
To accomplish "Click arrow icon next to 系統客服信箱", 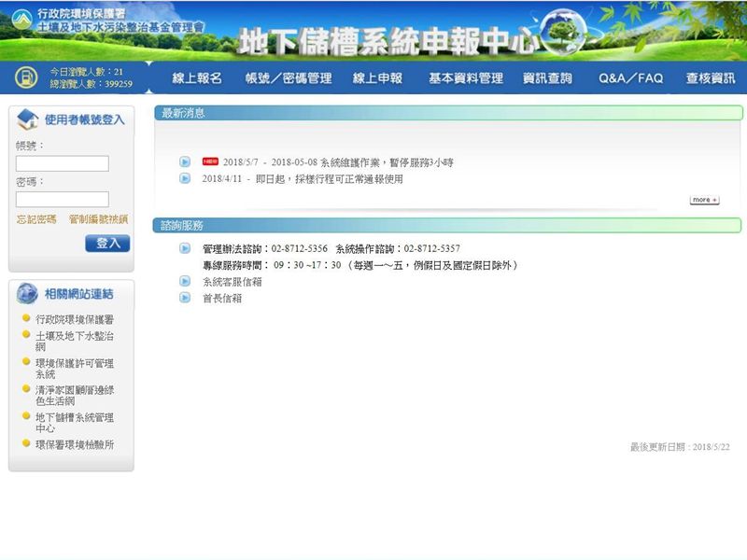I will [x=185, y=281].
